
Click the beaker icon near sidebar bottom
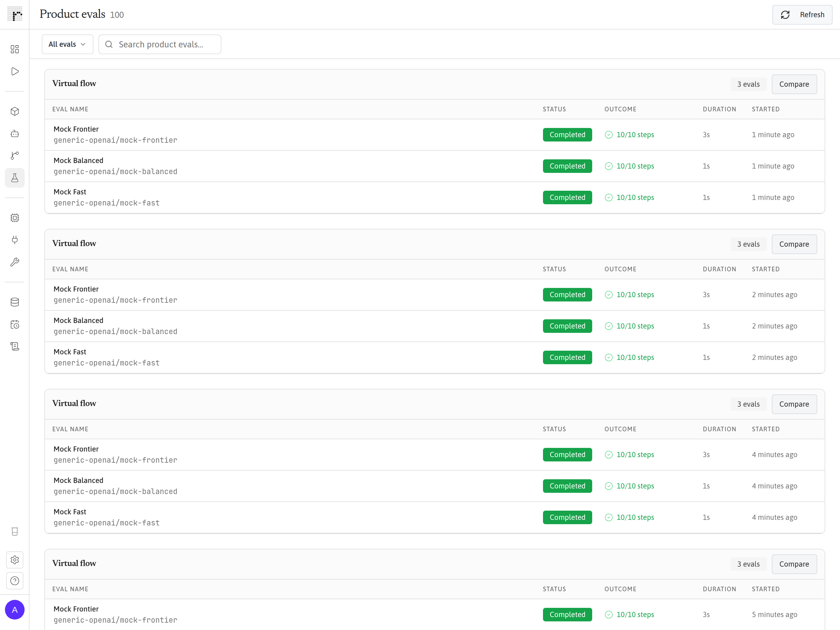tap(14, 531)
